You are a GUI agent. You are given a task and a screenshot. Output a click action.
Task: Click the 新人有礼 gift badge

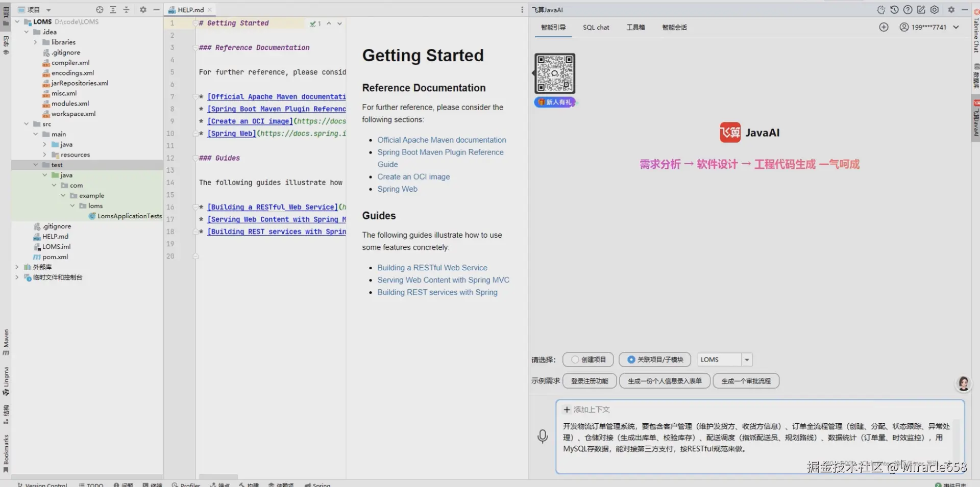(x=555, y=102)
